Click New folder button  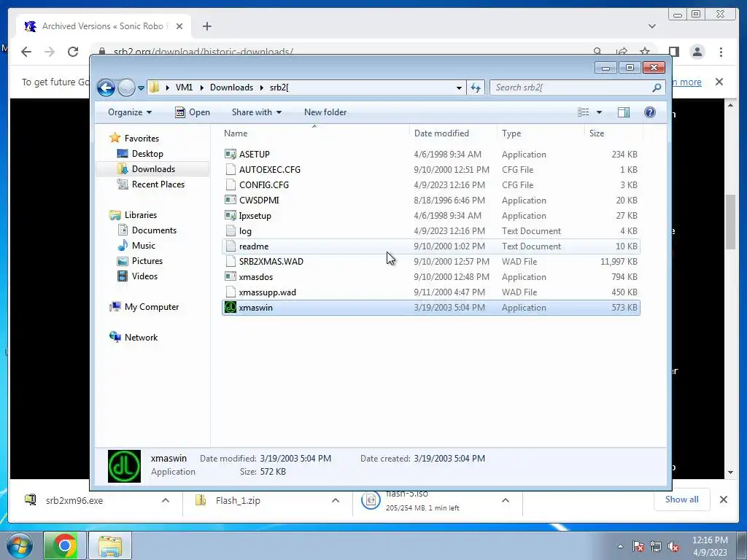pyautogui.click(x=325, y=112)
